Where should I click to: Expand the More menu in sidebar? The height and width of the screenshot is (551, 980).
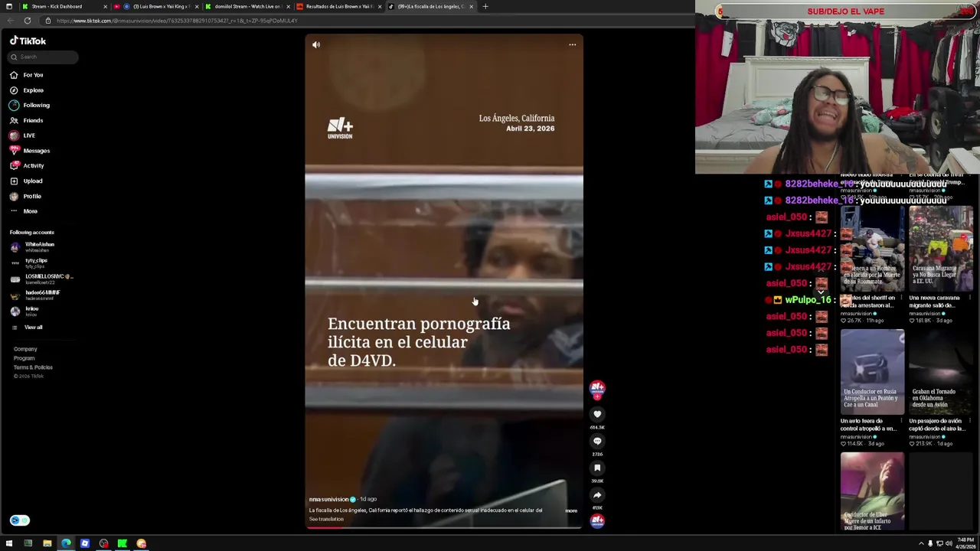(30, 211)
